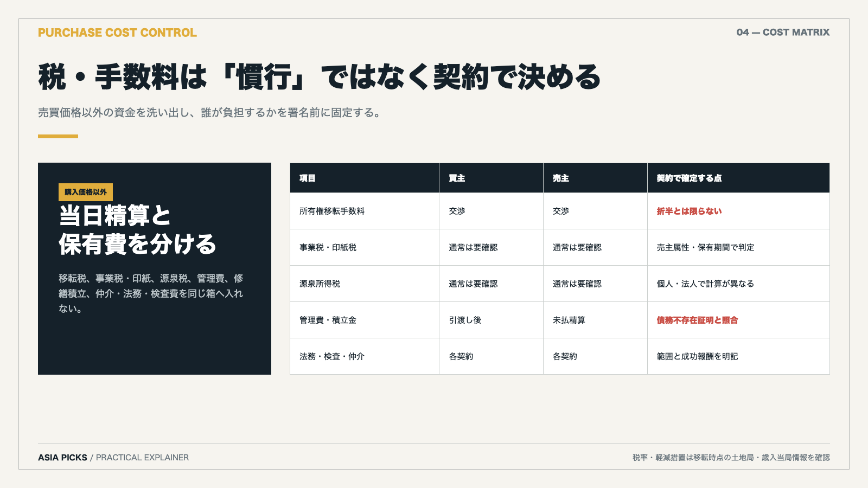Click the PRACTICAL EXPLAINER footer text
The width and height of the screenshot is (868, 488).
[x=142, y=458]
